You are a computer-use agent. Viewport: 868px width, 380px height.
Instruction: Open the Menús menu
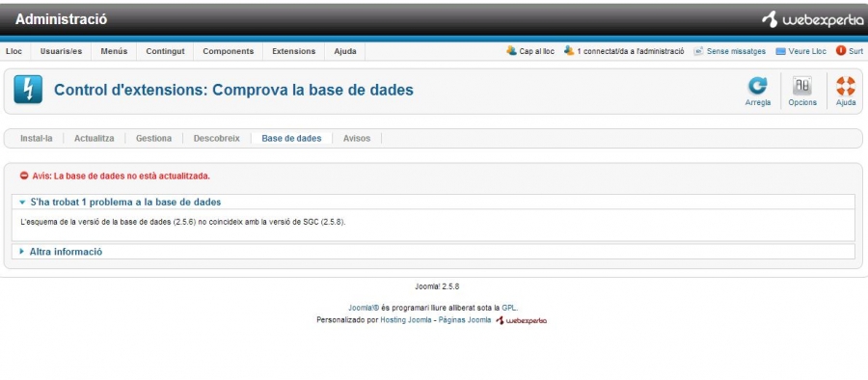point(114,51)
